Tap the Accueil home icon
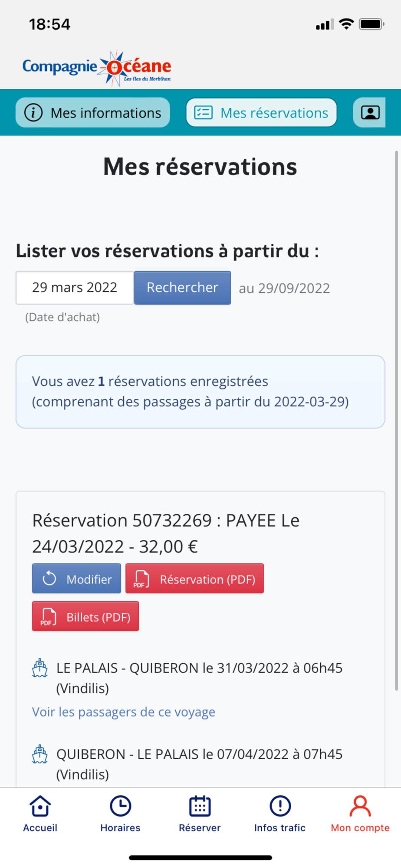Screen dimensions: 401x868 tap(40, 806)
